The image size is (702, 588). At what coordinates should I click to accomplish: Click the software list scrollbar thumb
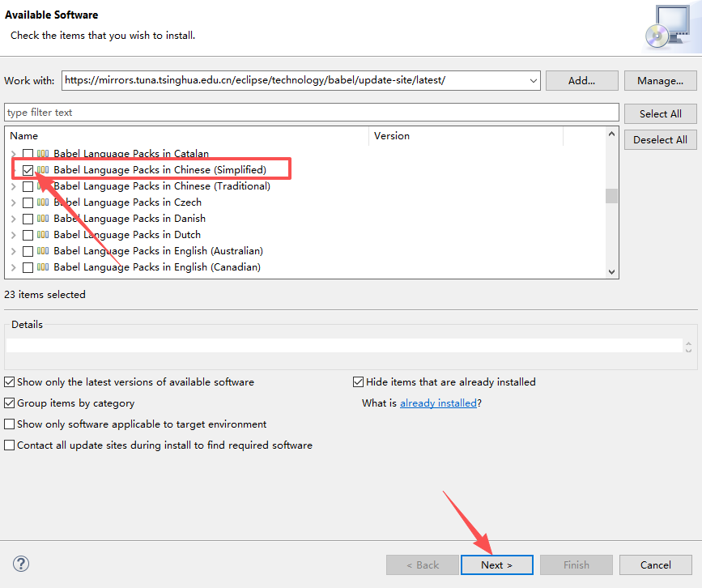611,196
